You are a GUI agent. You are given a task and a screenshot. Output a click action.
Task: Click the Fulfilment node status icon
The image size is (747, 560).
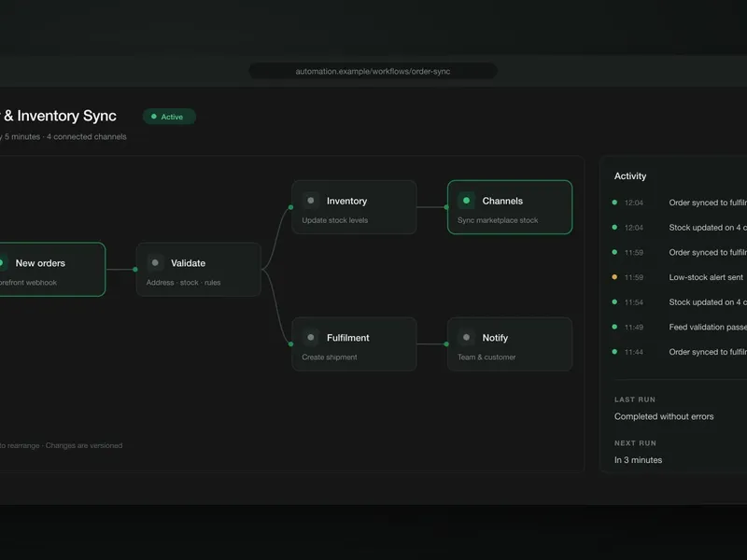[311, 337]
